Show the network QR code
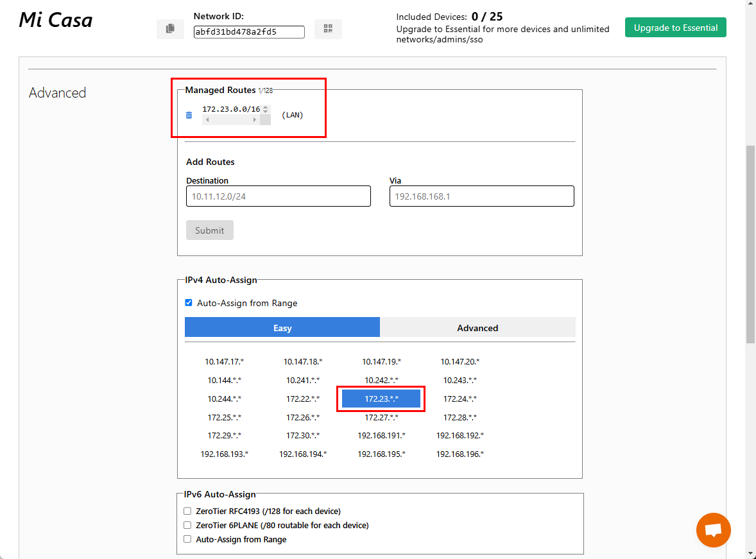756x559 pixels. 328,29
